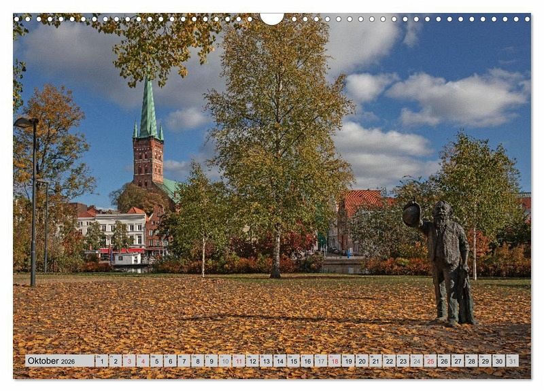Image resolution: width=544 pixels, height=392 pixels.
Task: Click day 14 in the calendar strip
Action: click(279, 361)
